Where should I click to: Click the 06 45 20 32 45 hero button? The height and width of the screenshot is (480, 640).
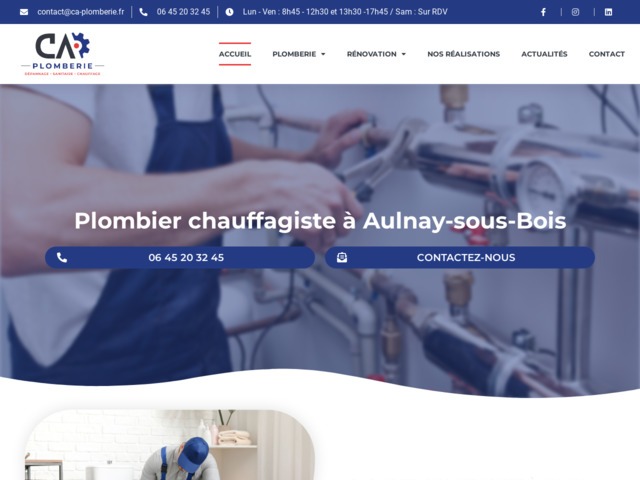pos(180,258)
